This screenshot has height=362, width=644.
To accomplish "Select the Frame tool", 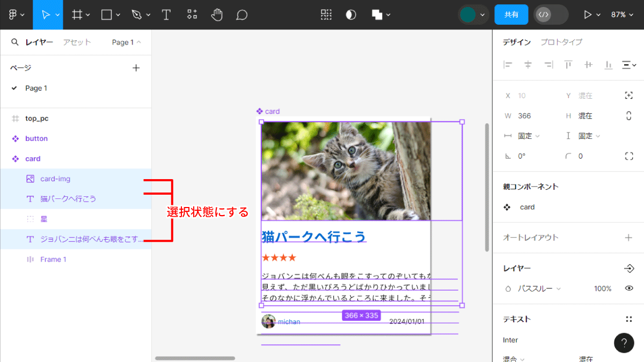I will (77, 14).
